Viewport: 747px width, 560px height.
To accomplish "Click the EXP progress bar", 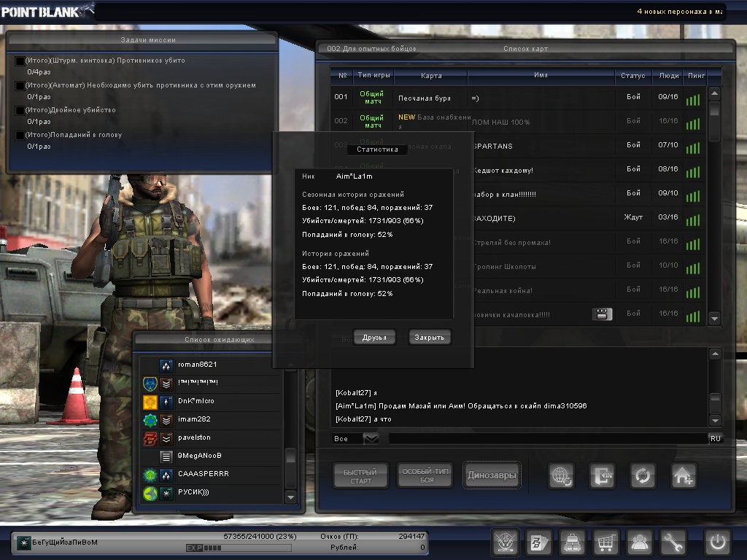I will click(x=239, y=548).
